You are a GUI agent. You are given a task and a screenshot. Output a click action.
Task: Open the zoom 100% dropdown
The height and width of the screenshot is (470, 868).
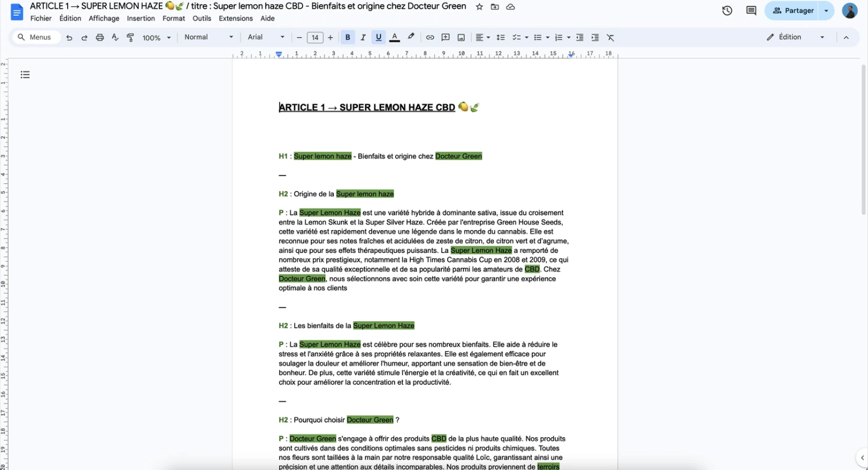(156, 37)
